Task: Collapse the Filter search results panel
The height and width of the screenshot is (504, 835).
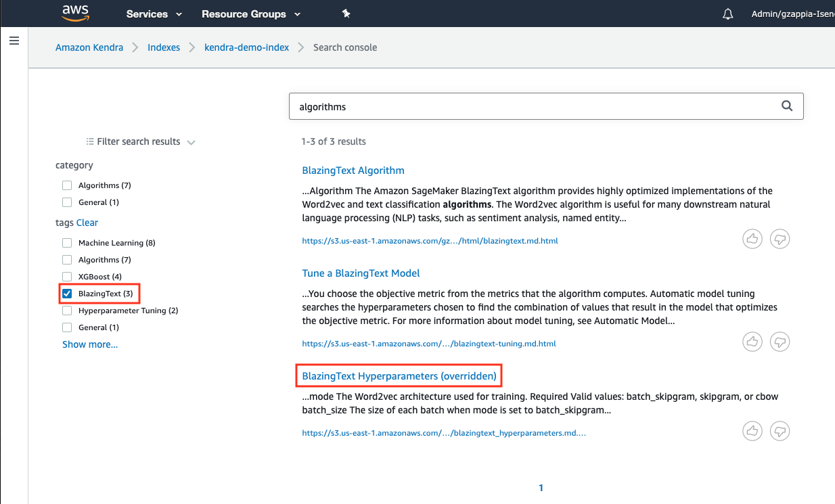Action: tap(141, 141)
